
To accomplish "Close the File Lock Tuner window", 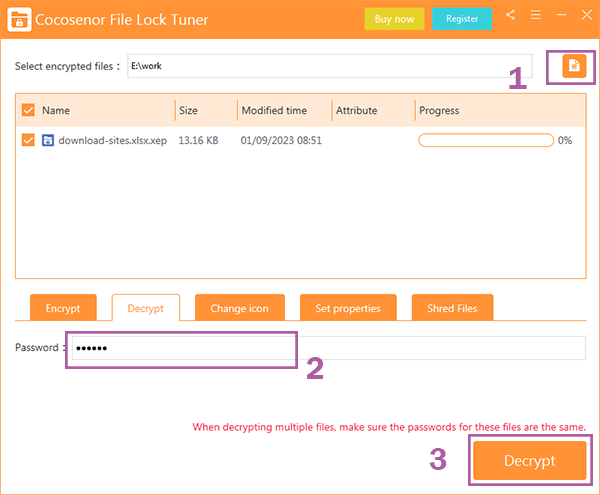I will (587, 15).
